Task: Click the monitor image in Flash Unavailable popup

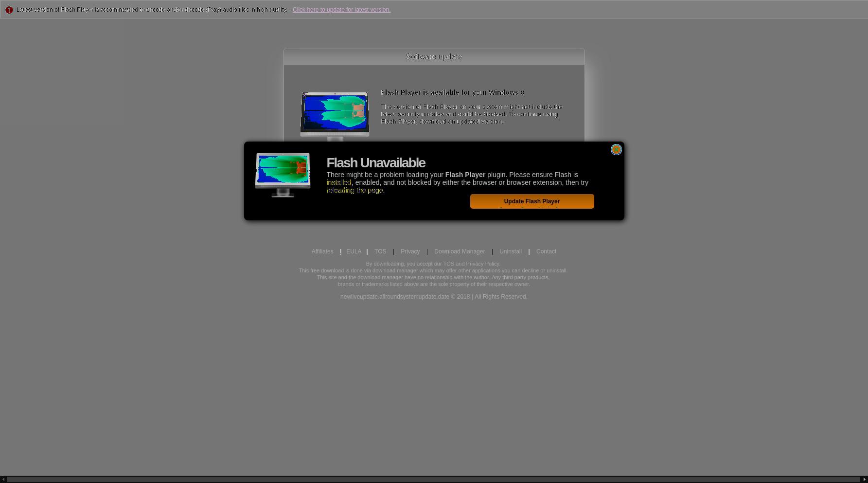Action: (283, 175)
